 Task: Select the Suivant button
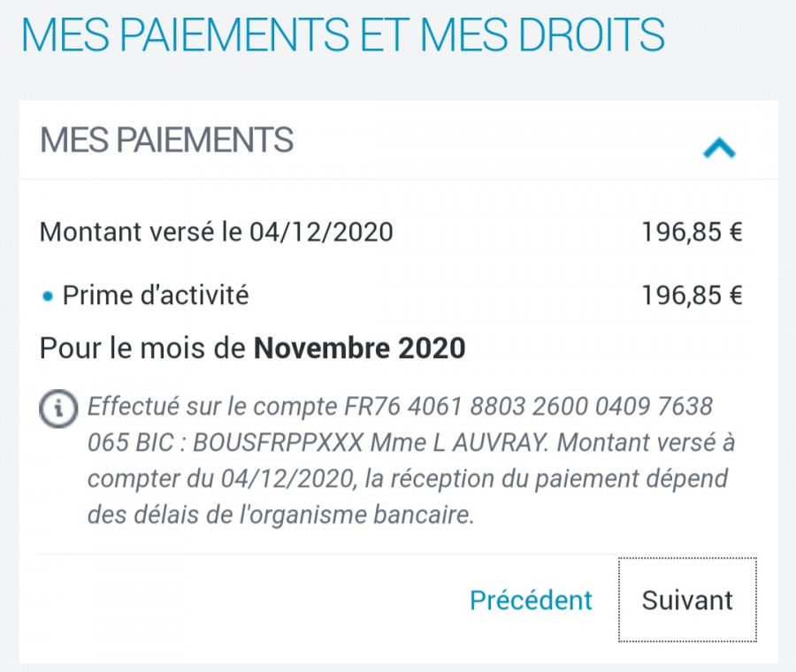pos(687,599)
